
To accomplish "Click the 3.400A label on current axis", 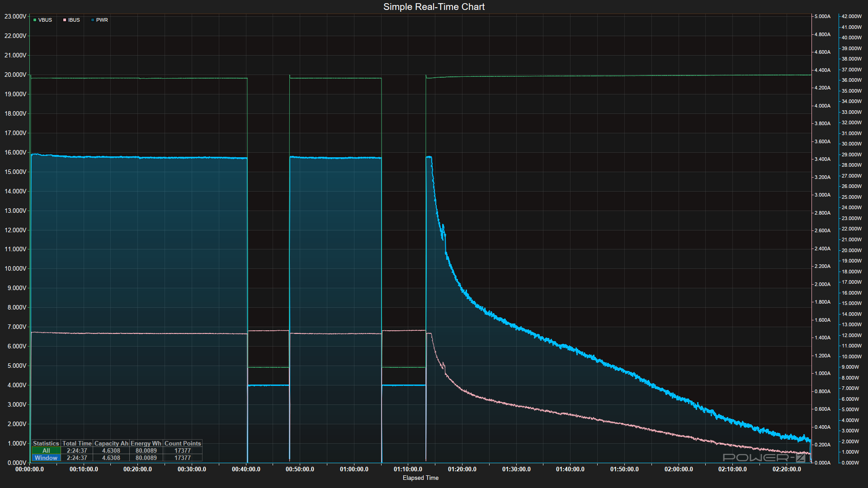I will 822,159.
